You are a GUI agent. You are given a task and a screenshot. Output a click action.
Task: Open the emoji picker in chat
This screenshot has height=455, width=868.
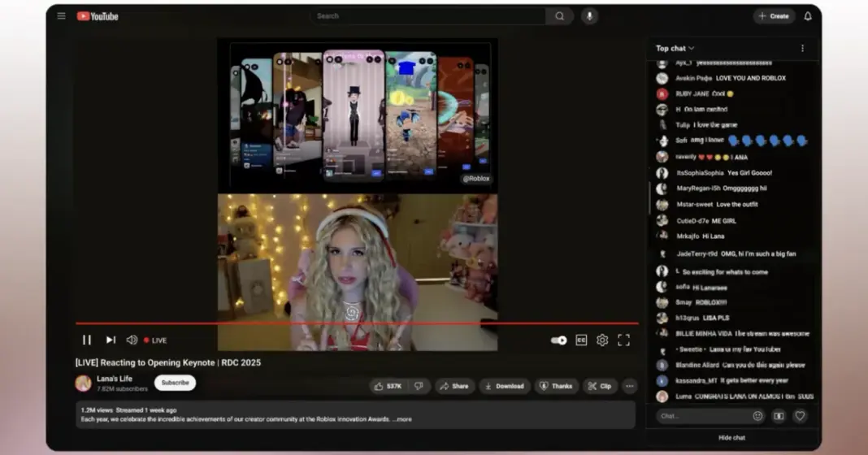click(757, 416)
